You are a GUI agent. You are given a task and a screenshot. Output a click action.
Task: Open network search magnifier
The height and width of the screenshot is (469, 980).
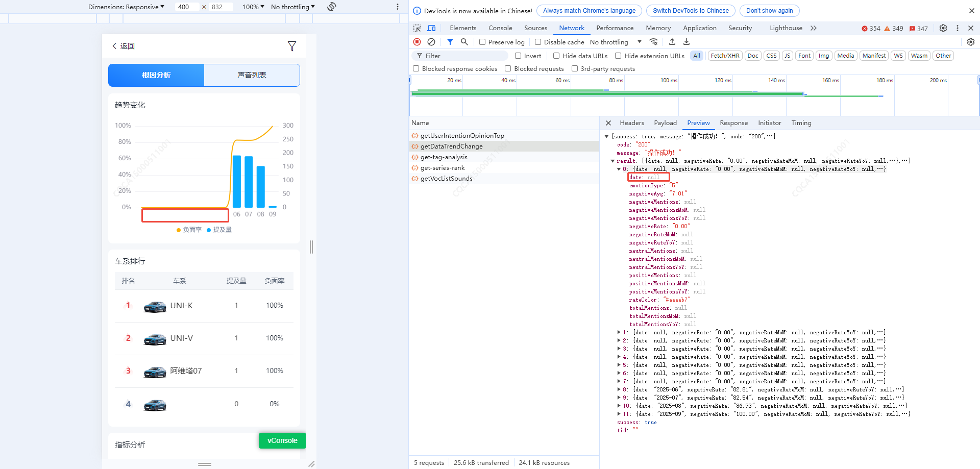click(464, 42)
